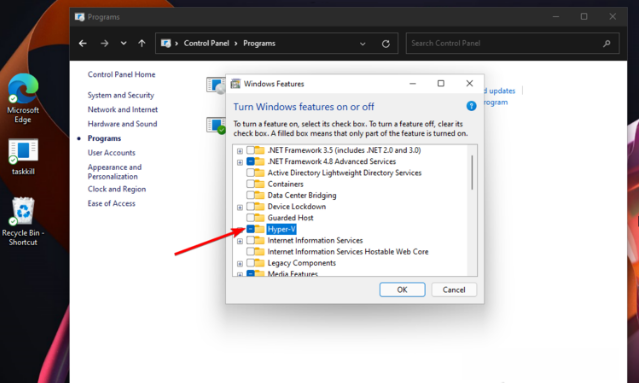Enable Active Directory Lightweight Directory Services
Viewport: 639px width, 383px height.
(x=250, y=173)
